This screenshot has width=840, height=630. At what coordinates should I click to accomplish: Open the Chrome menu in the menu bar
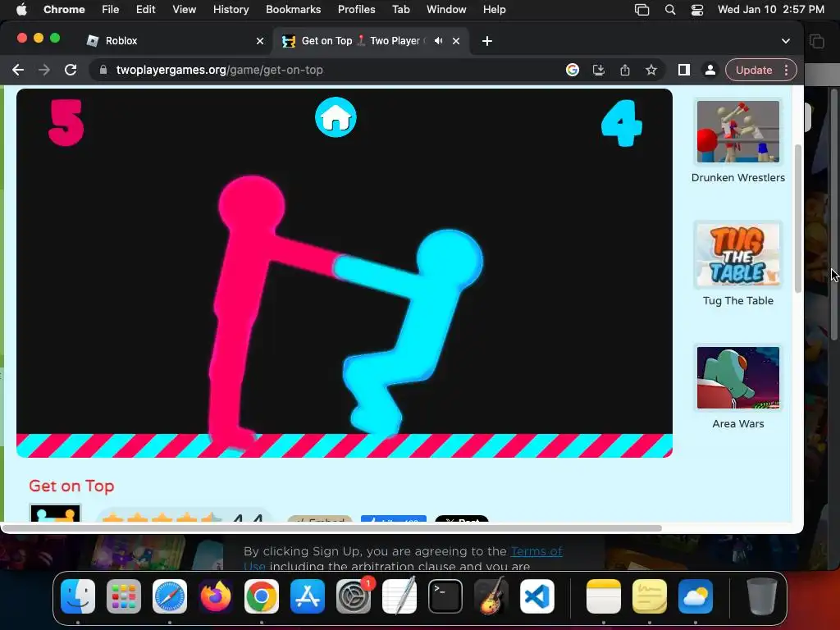(64, 10)
